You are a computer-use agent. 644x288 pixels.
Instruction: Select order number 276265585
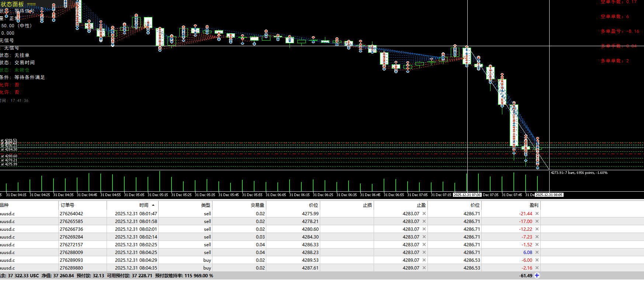[x=71, y=221]
